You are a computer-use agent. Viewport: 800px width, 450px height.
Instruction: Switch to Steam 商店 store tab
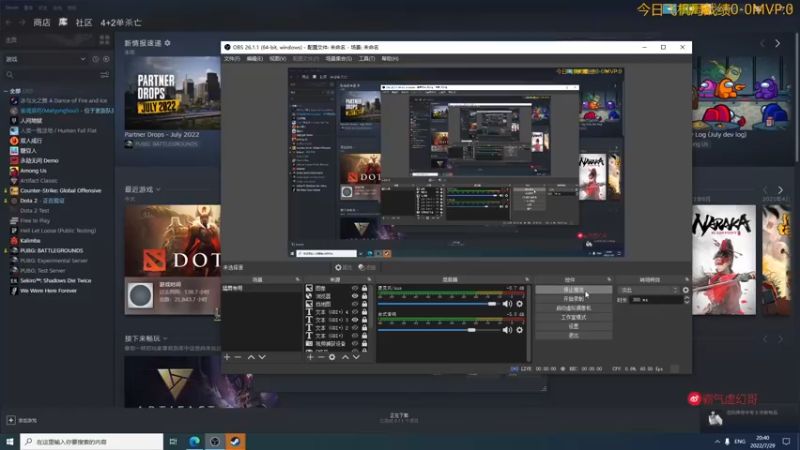(42, 22)
